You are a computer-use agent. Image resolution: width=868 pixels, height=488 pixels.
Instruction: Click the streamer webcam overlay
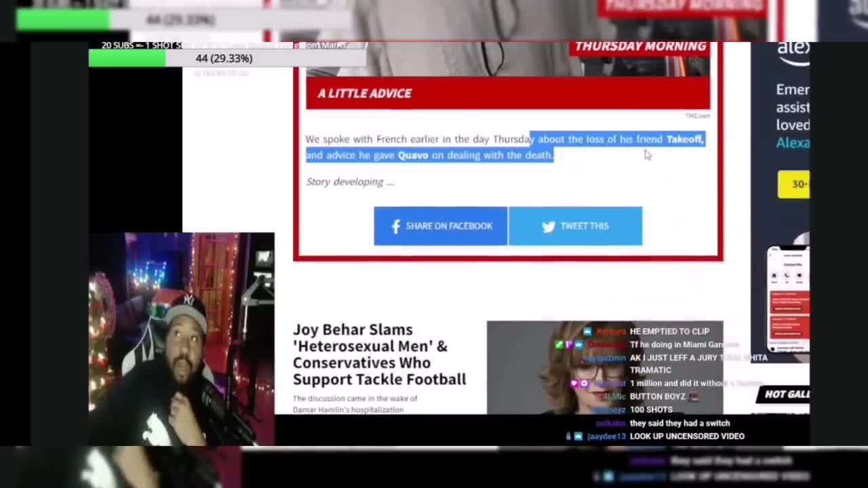click(182, 339)
